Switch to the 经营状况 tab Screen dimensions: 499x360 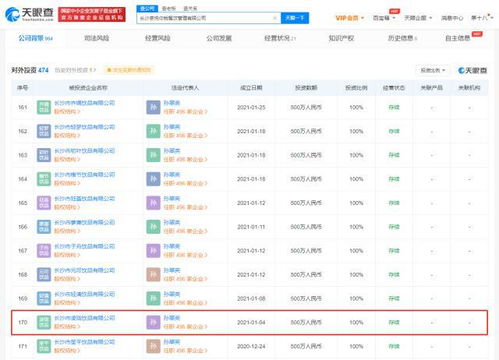coord(280,38)
